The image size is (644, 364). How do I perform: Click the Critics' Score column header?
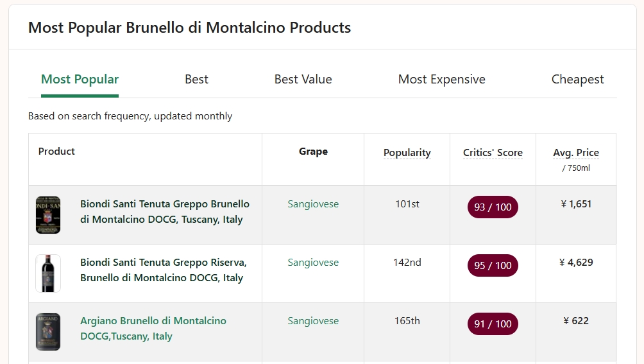pos(493,153)
